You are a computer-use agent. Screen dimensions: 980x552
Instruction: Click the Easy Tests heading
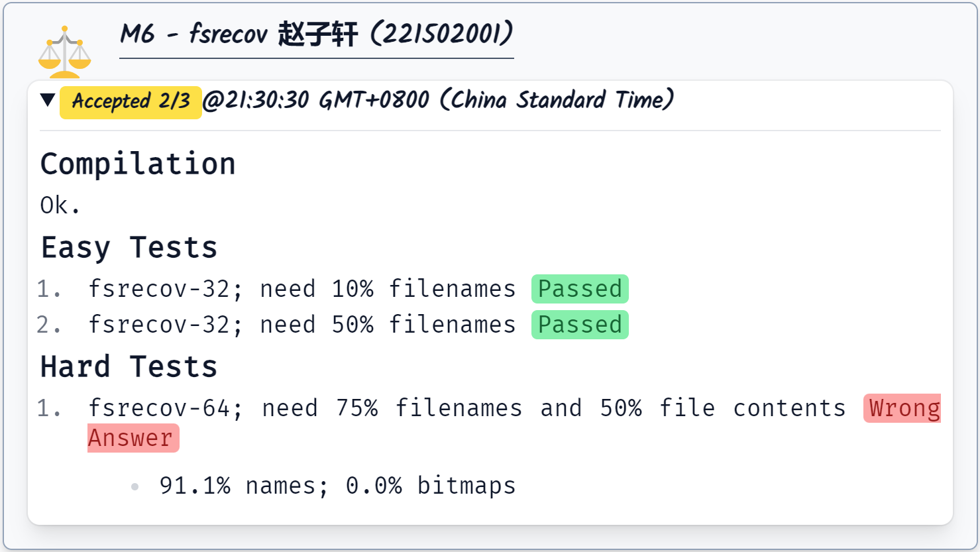tap(129, 248)
